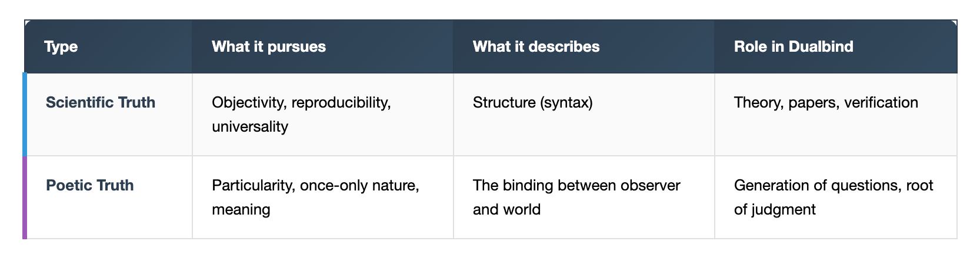
Task: Click the "Theory, papers, verification" cell
Action: [x=825, y=102]
